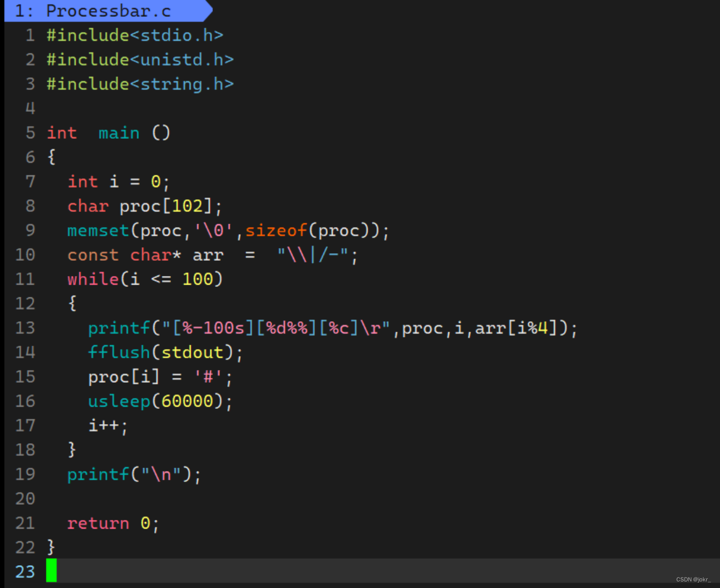
Task: Click the opening brace on line 12
Action: tap(72, 303)
